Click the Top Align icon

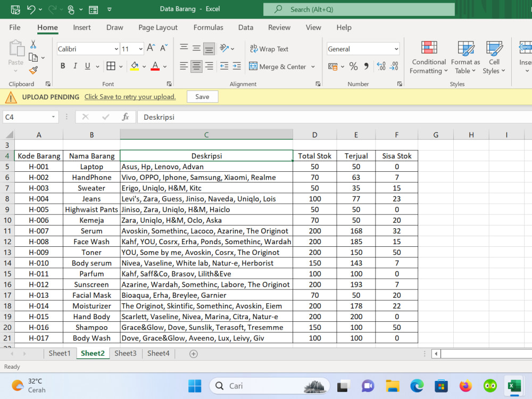coord(184,47)
